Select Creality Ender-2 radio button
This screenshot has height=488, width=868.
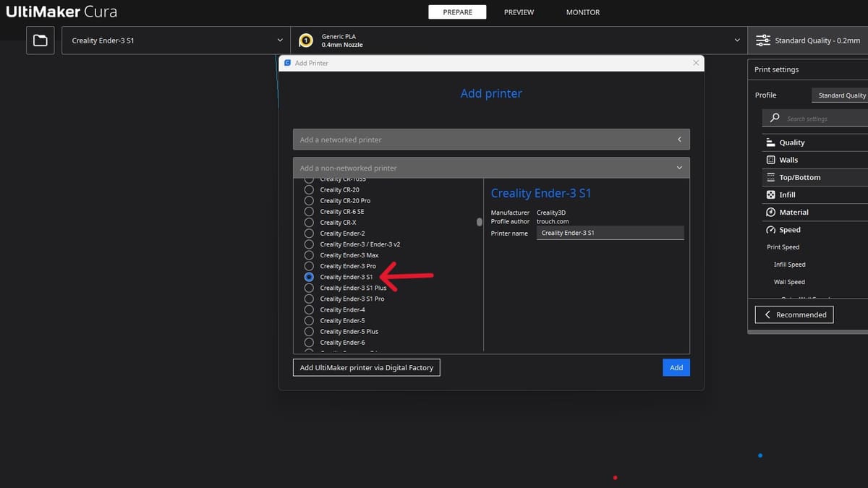309,234
